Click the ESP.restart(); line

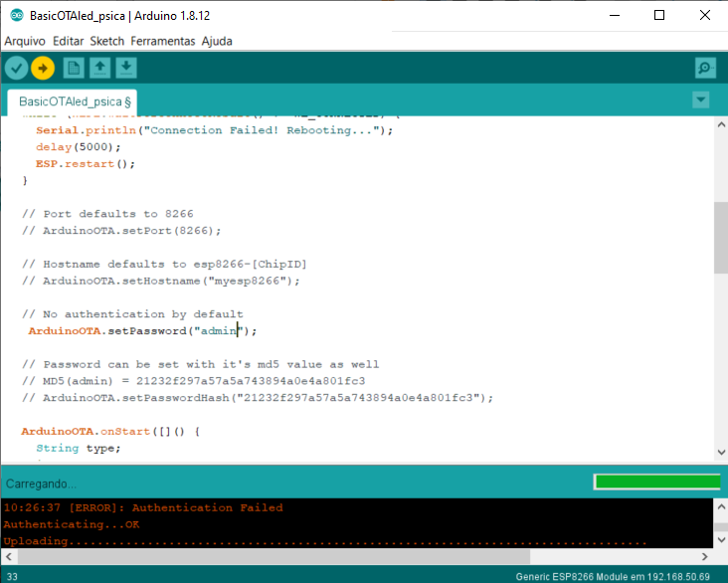coord(86,163)
